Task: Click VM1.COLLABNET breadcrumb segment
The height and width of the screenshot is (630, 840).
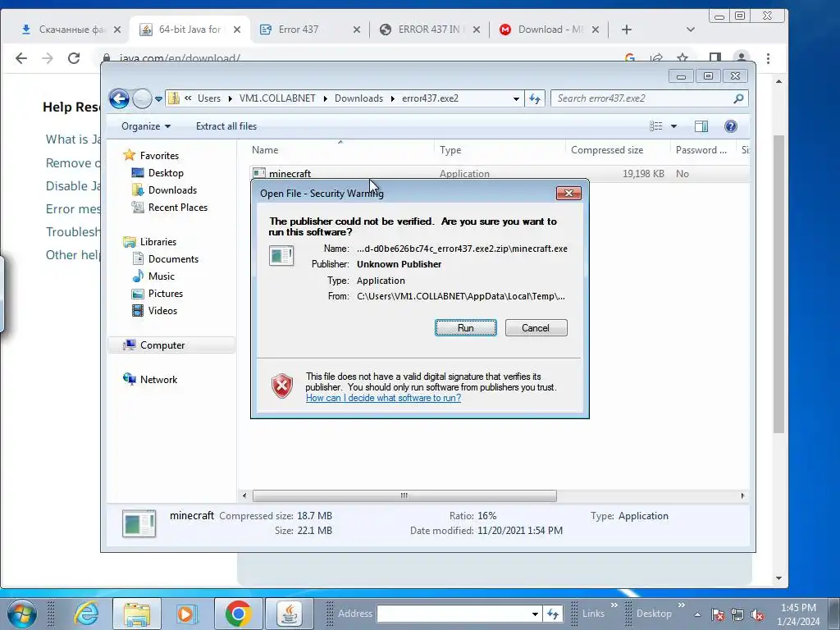Action: click(x=277, y=98)
